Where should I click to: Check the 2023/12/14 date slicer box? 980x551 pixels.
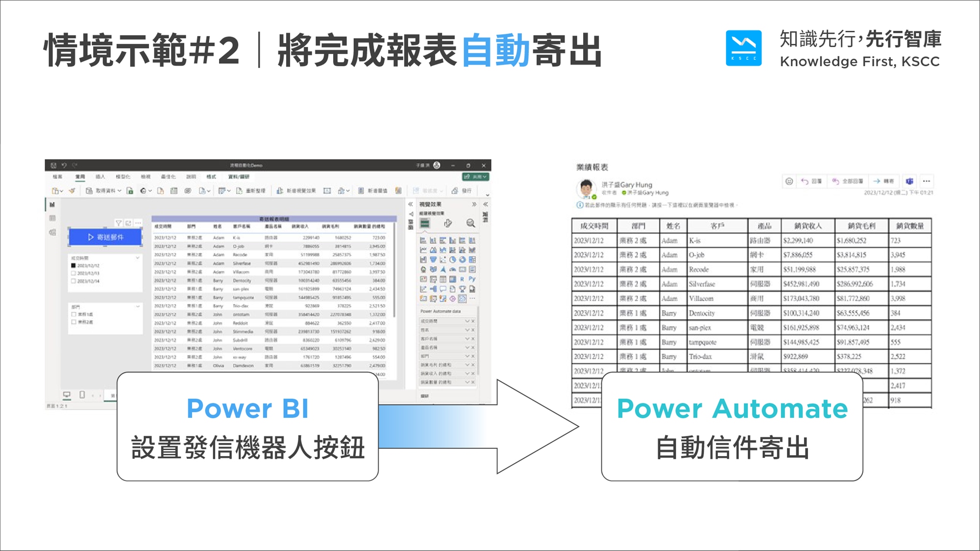click(73, 281)
